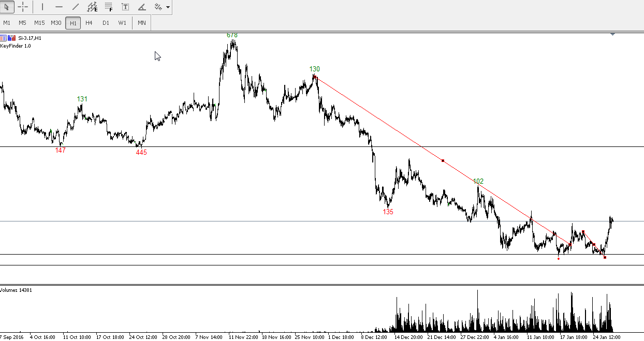Select the green 130 peak label

pos(315,69)
